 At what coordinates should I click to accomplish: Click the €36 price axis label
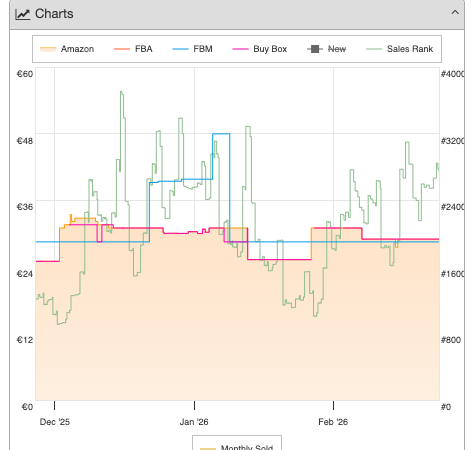tap(25, 207)
